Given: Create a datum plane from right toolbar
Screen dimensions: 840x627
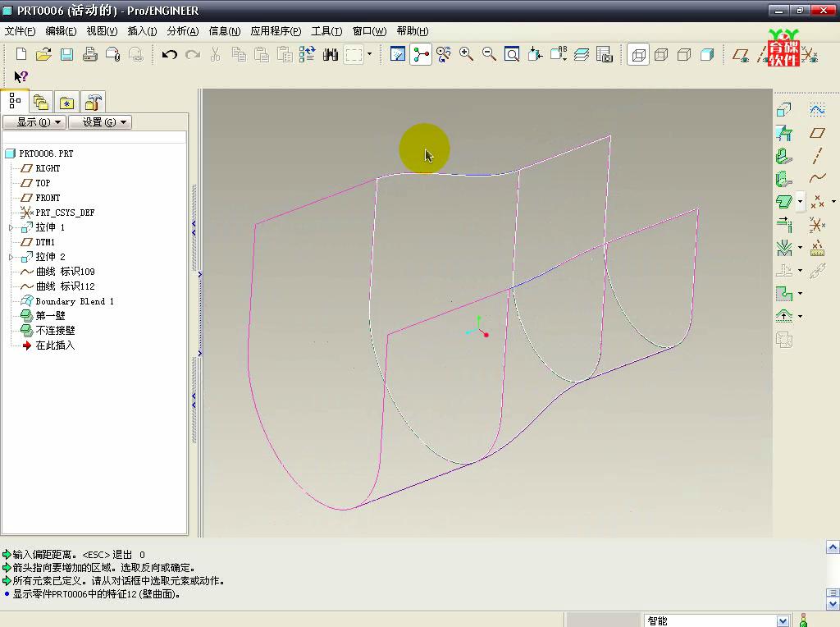Looking at the screenshot, I should point(818,133).
